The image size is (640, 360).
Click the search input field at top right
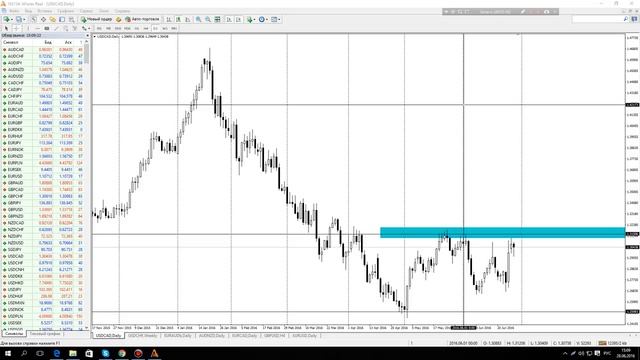point(597,19)
